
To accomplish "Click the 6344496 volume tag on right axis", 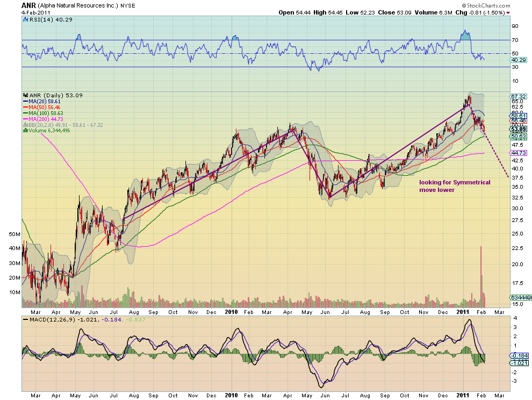I will (521, 297).
